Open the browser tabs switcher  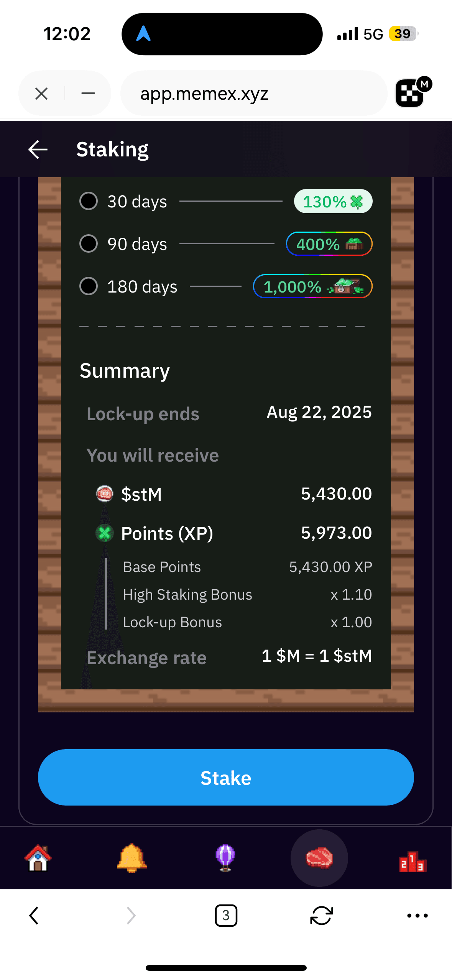click(226, 916)
